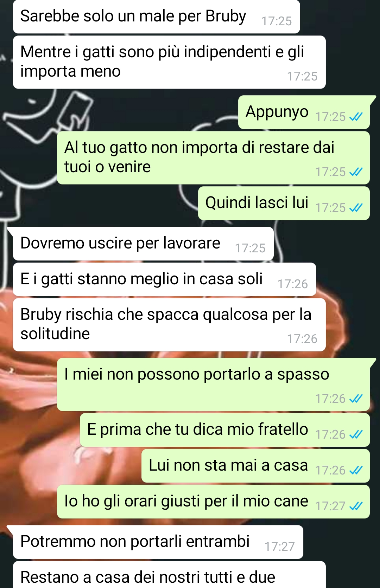Tap double-check icon on 'Al tuo gatto' message
380x588 pixels.
[x=356, y=172]
